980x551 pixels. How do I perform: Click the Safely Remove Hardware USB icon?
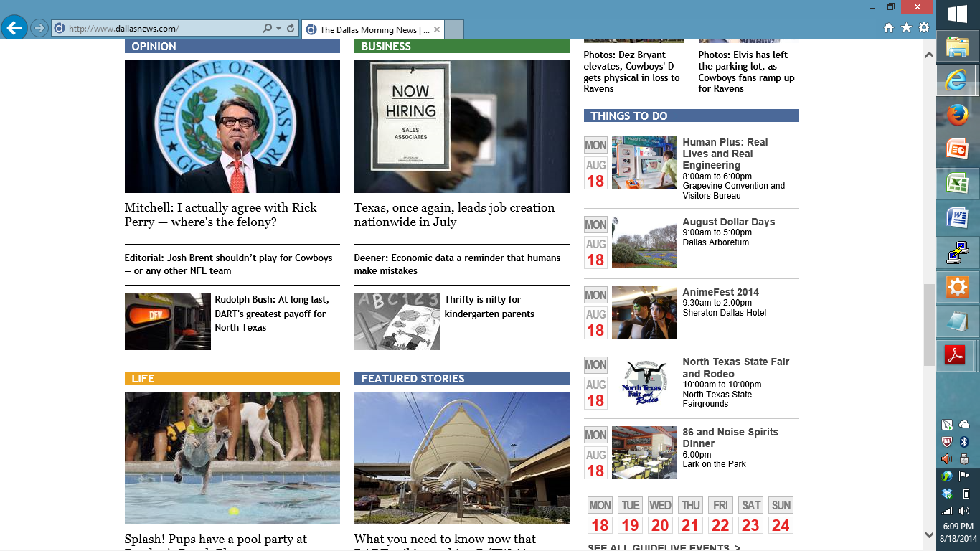[x=964, y=459]
